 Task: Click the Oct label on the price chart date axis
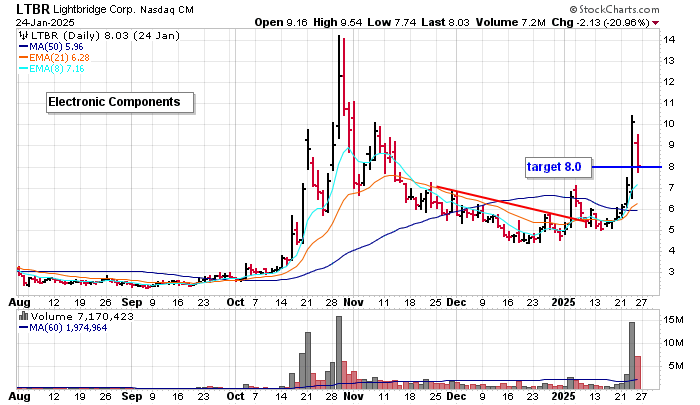[235, 302]
